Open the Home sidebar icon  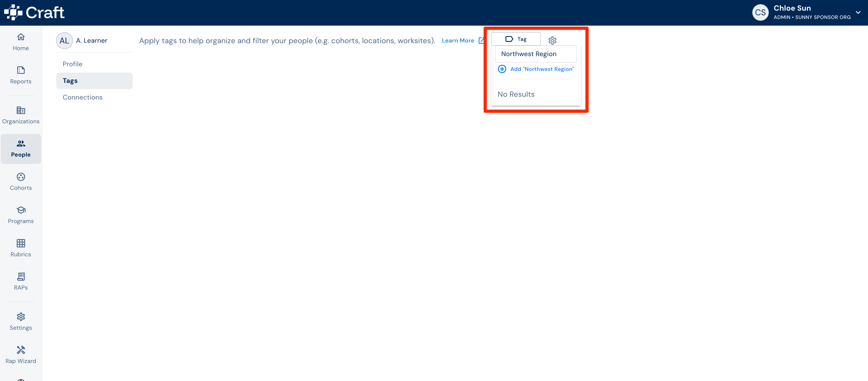coord(21,37)
